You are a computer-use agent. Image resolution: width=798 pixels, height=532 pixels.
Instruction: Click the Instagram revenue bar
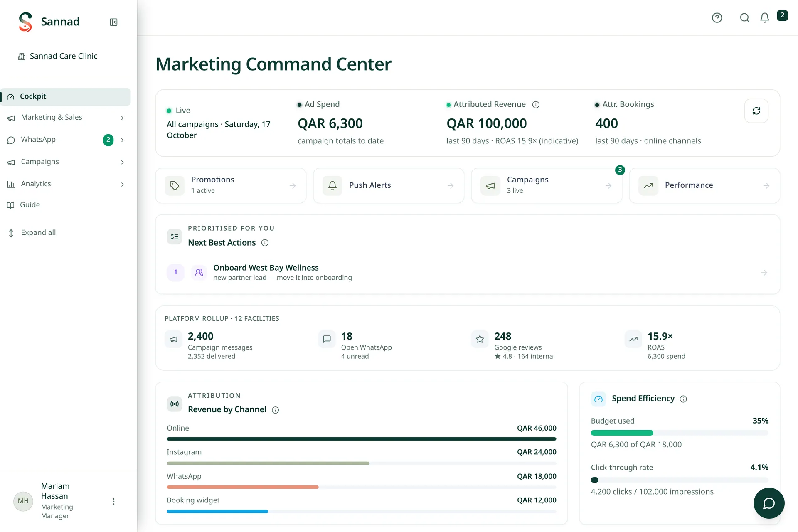[362, 463]
